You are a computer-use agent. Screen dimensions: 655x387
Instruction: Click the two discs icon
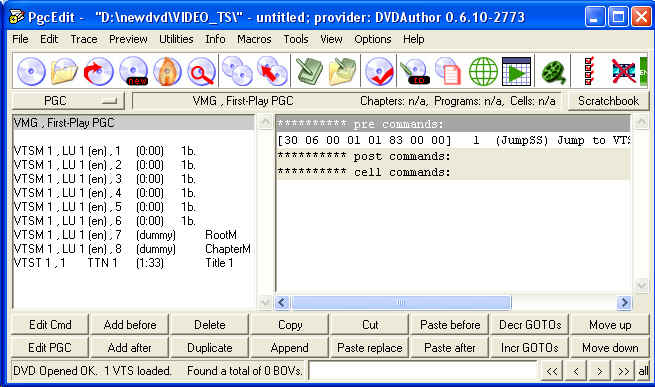[237, 71]
